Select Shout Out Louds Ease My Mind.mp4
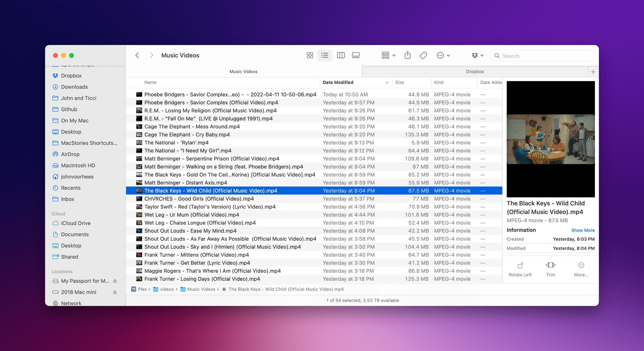This screenshot has width=644, height=351. pos(314,231)
